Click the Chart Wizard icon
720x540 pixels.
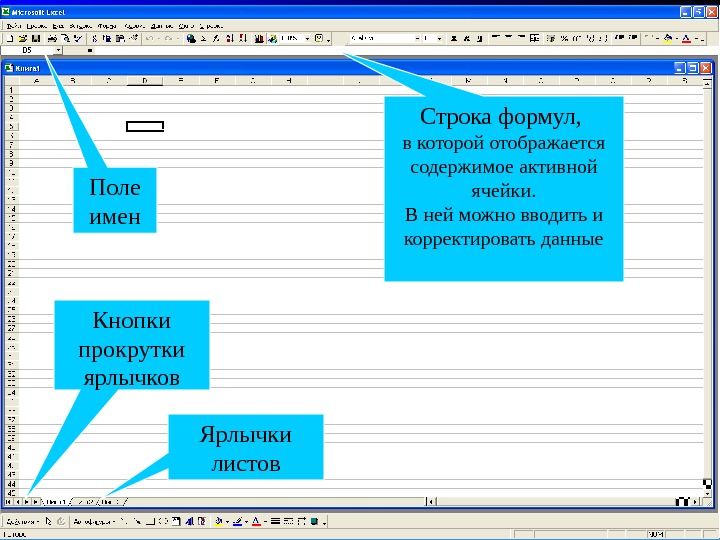(259, 39)
